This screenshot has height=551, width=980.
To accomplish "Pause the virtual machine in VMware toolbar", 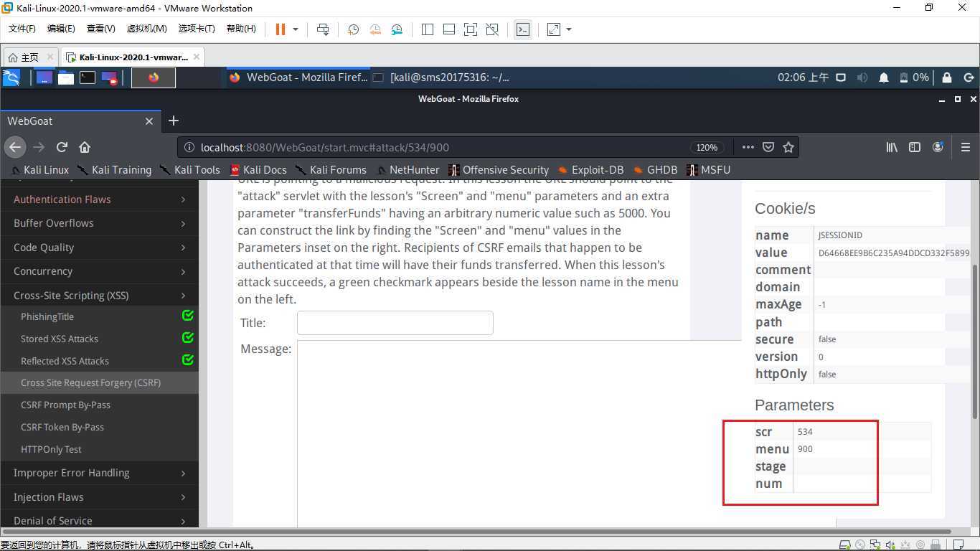I will [x=281, y=29].
